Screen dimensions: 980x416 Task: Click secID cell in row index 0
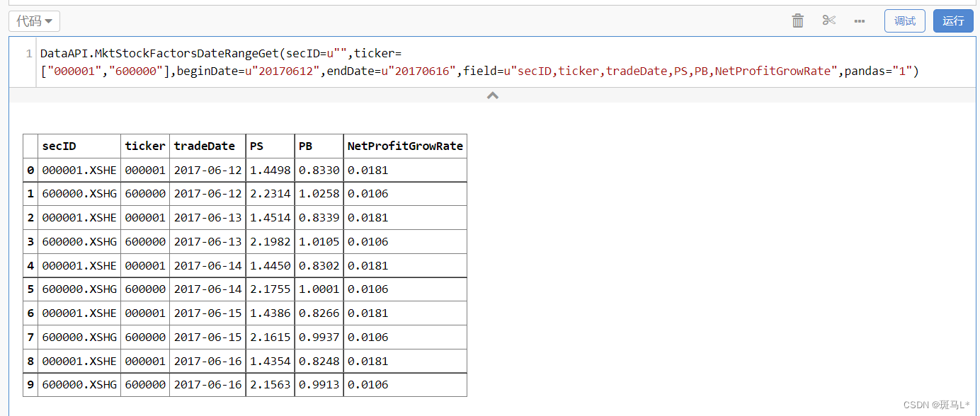pos(79,171)
